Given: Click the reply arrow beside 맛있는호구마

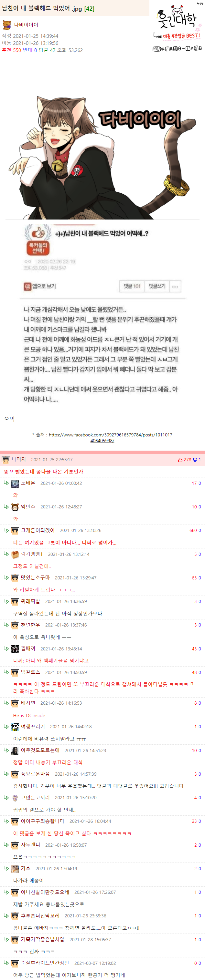Looking at the screenshot, I should click(x=6, y=577).
